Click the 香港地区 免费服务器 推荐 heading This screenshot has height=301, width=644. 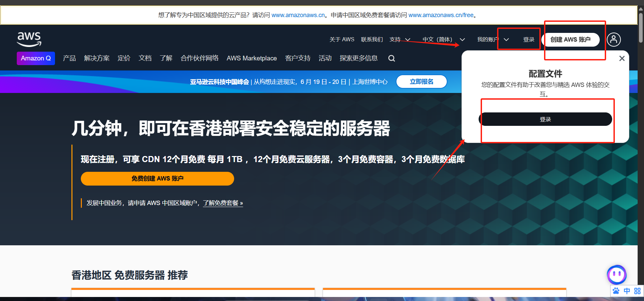click(x=129, y=275)
